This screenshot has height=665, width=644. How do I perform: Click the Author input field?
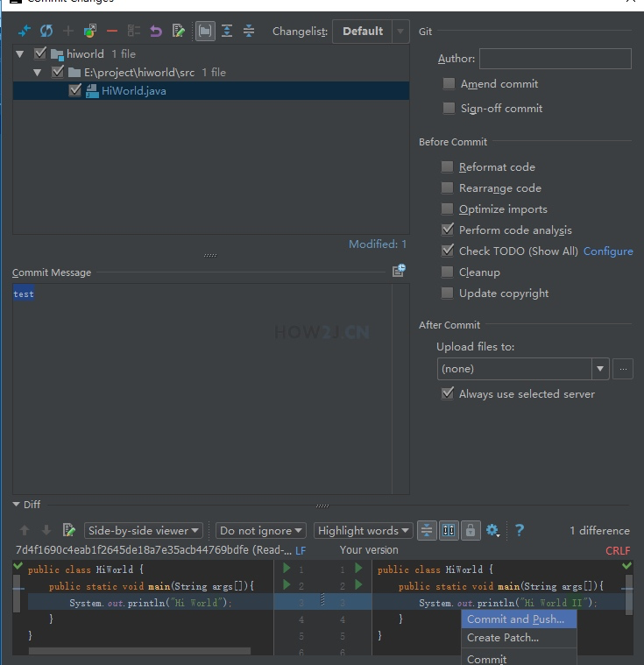point(556,59)
